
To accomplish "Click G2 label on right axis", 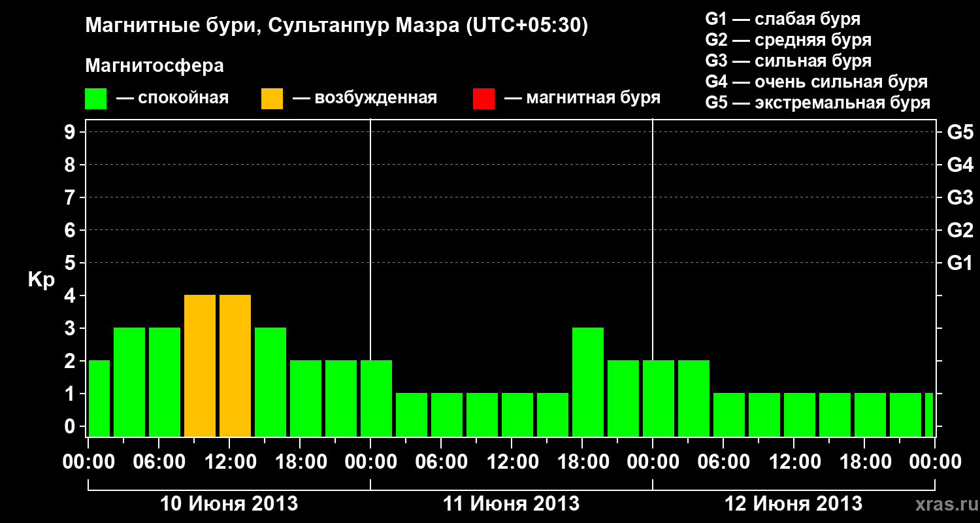I will [960, 230].
